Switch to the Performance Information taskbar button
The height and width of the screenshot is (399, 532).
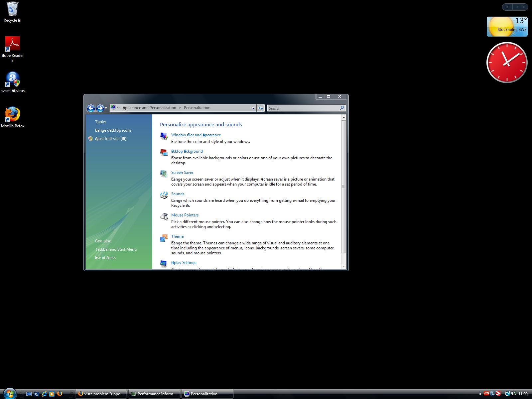coord(154,394)
